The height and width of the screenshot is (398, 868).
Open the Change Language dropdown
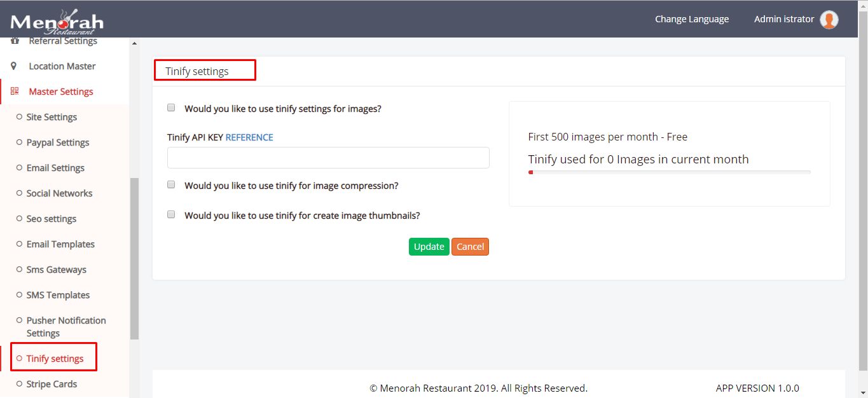coord(692,19)
